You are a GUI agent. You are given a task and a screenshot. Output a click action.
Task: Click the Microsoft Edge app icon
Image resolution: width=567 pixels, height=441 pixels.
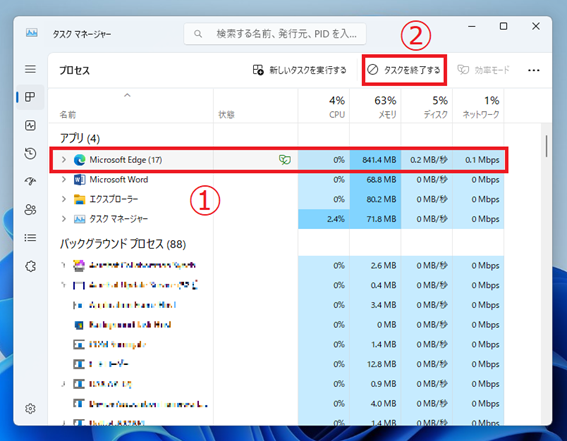80,160
